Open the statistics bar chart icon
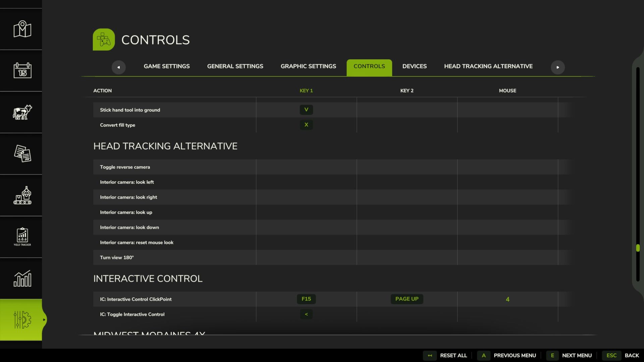Screen dimensions: 644x362 click(22, 278)
